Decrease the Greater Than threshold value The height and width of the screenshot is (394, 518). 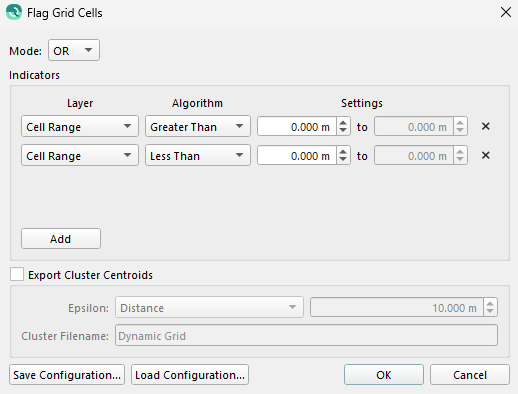[343, 130]
